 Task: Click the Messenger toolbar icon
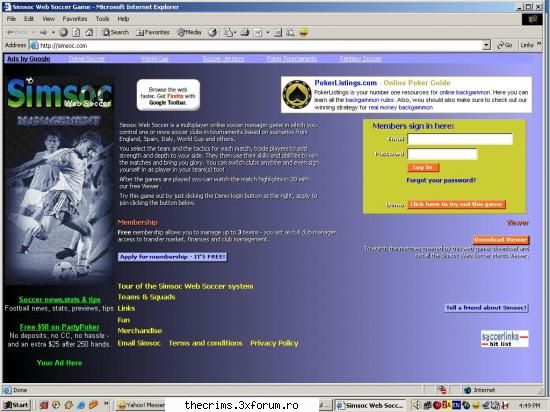(290, 33)
